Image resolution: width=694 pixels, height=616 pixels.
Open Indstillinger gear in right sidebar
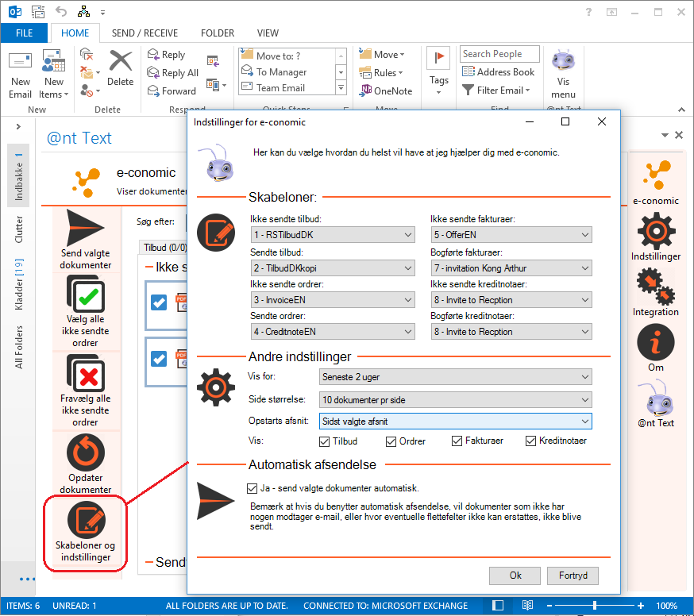(656, 237)
